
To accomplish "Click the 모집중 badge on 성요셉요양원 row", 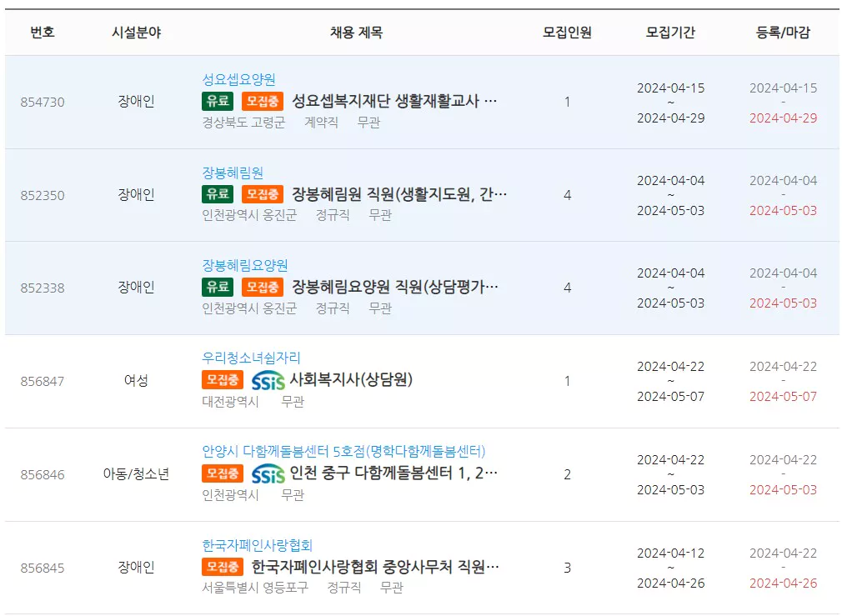I will 261,102.
